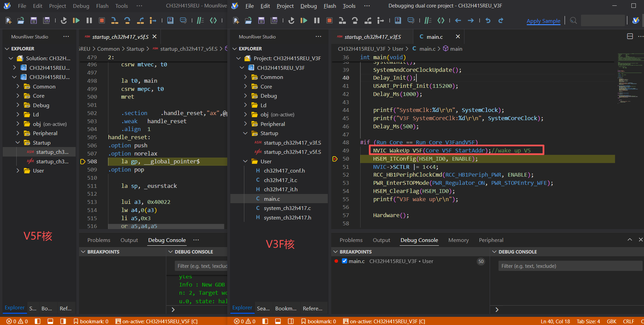The height and width of the screenshot is (325, 644).
Task: Collapse the Startup folder in V3F explorer
Action: point(245,133)
